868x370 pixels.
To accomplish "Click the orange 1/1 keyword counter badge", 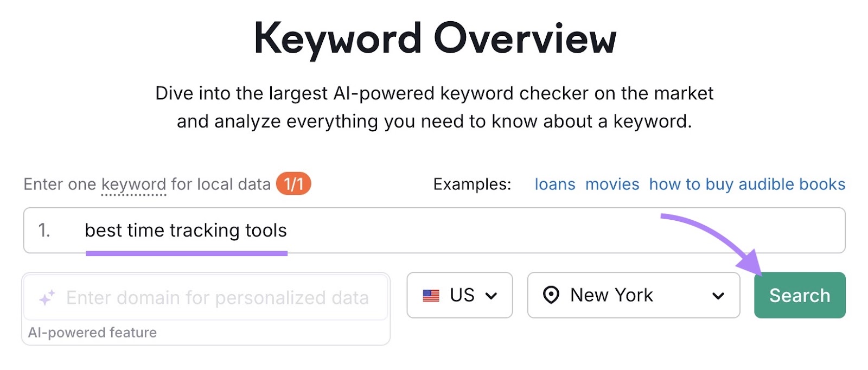I will (x=292, y=184).
